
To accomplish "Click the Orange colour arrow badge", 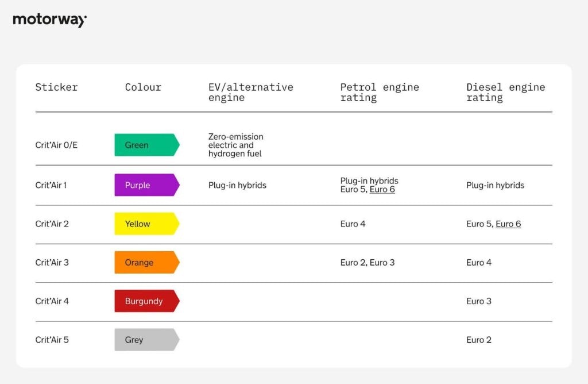I will (147, 262).
